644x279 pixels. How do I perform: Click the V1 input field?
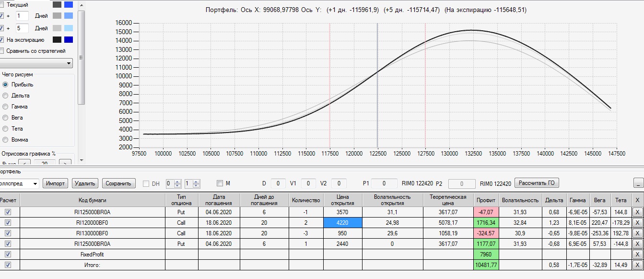tap(308, 183)
